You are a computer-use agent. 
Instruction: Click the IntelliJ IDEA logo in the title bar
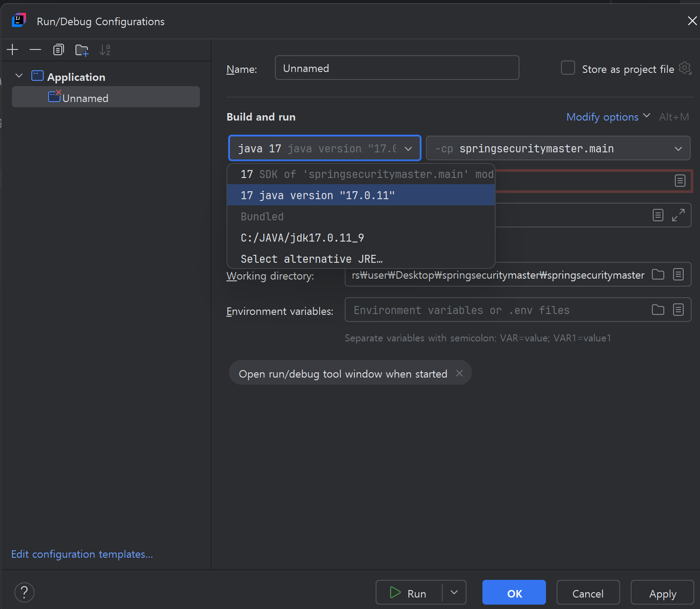click(x=19, y=20)
